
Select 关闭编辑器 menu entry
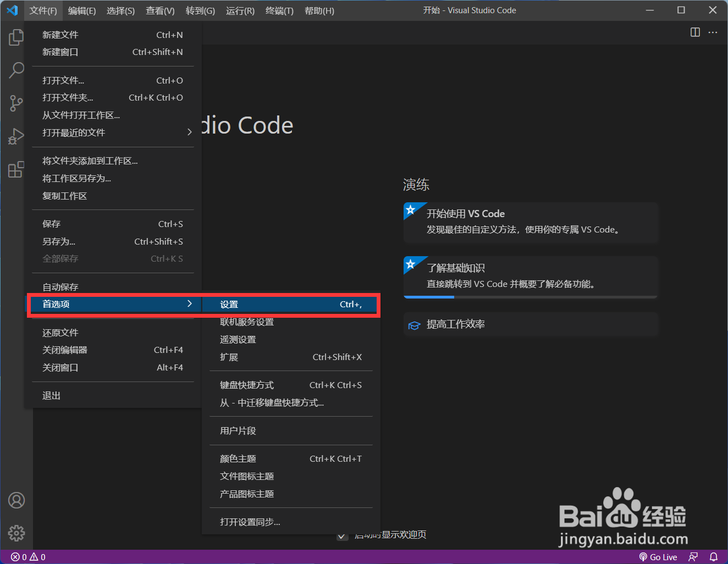[113, 350]
